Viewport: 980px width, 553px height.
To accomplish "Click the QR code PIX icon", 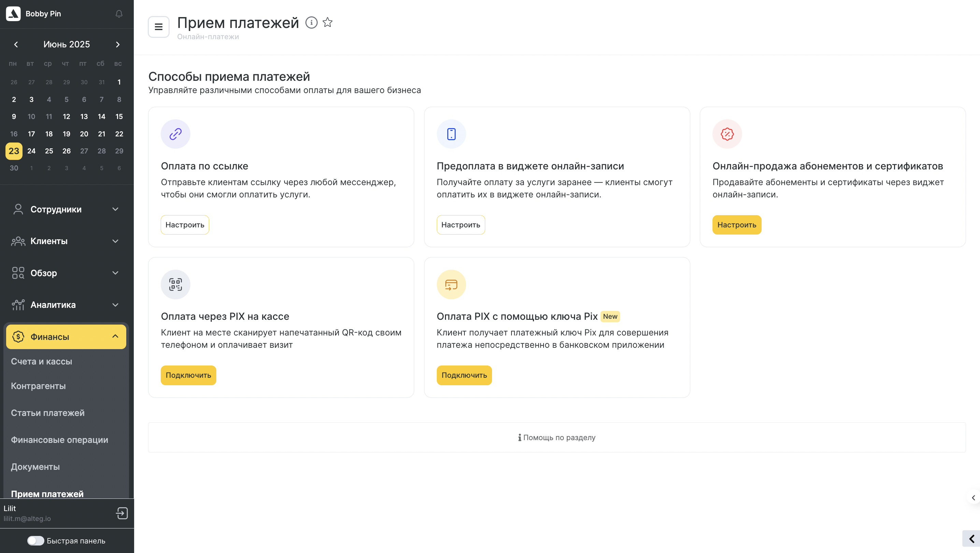I will 175,284.
